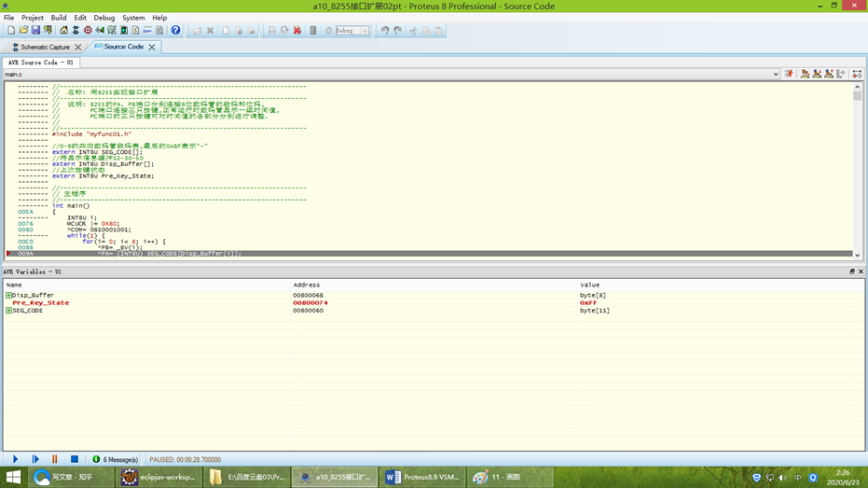Click the source editor scroll-down arrow
868x489 pixels.
[x=858, y=255]
